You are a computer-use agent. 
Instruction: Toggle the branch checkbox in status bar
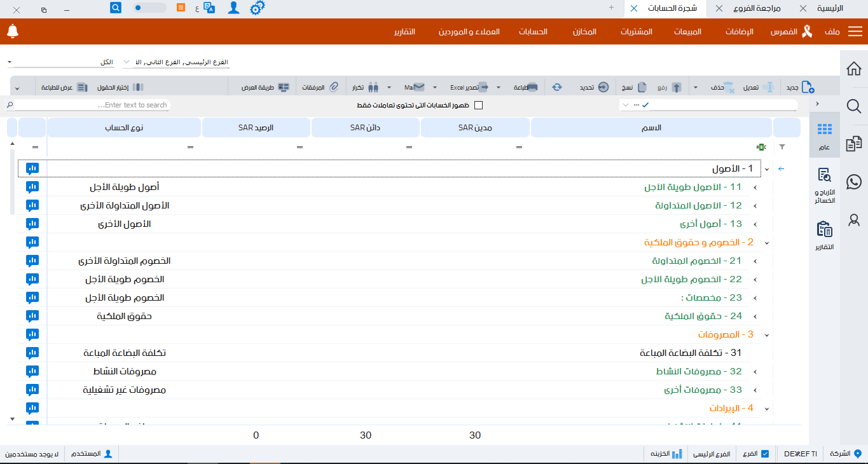(x=765, y=454)
